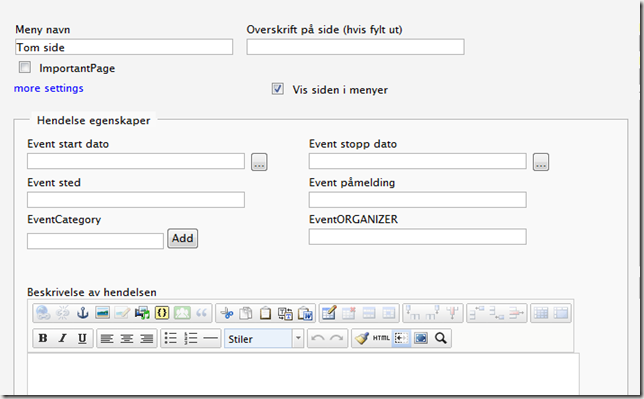This screenshot has width=644, height=399.
Task: Check the ImportantPage checkbox
Action: pyautogui.click(x=25, y=67)
